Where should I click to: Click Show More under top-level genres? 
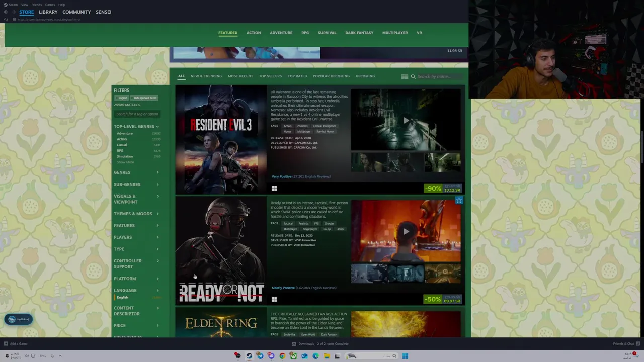point(126,162)
